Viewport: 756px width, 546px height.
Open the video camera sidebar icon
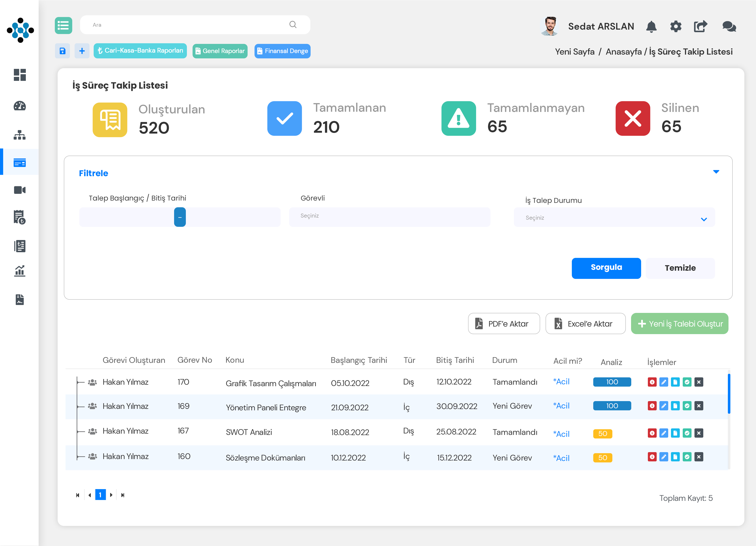[x=20, y=190]
